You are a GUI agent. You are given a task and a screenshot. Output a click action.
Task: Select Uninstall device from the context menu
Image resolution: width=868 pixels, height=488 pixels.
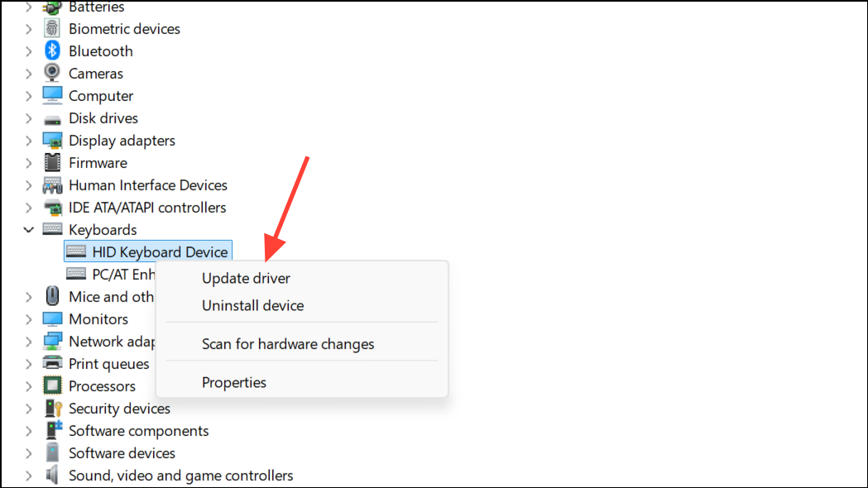pyautogui.click(x=251, y=305)
